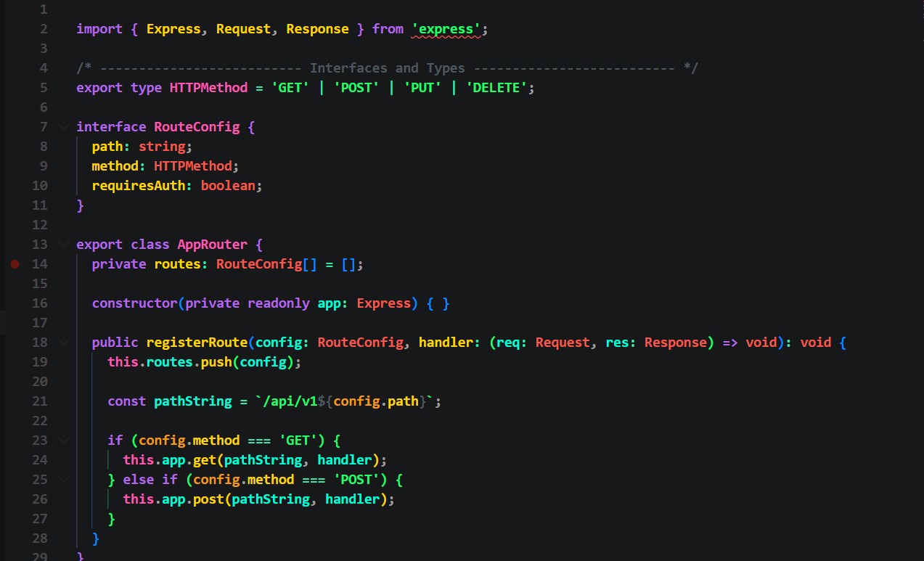Image resolution: width=924 pixels, height=561 pixels.
Task: Click 'HTTPMethod' type on the method property
Action: coord(192,166)
